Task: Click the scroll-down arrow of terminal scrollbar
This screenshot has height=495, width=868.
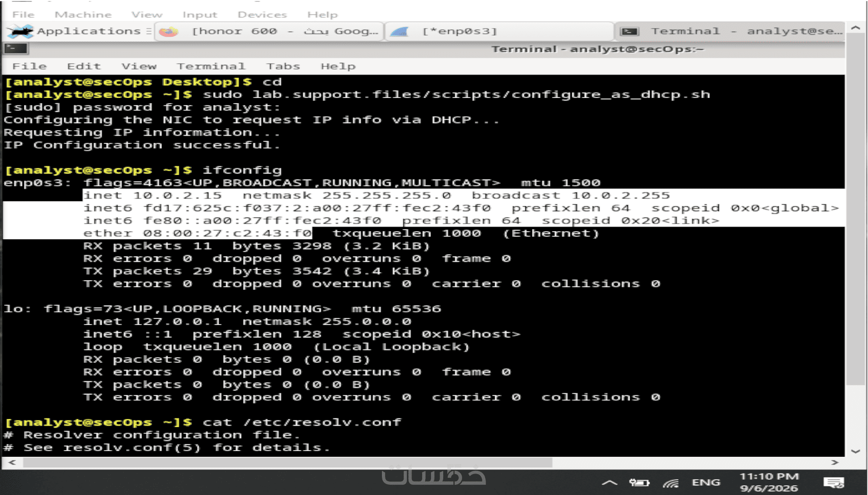Action: point(856,451)
